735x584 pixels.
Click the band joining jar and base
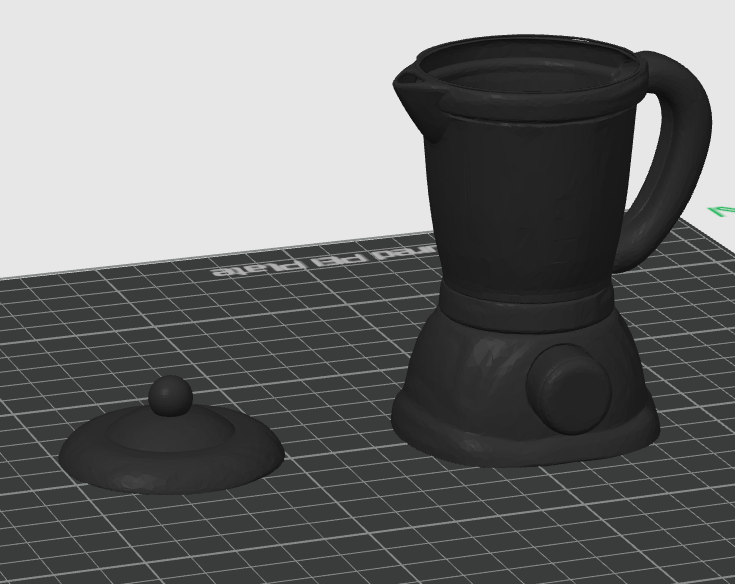click(527, 307)
